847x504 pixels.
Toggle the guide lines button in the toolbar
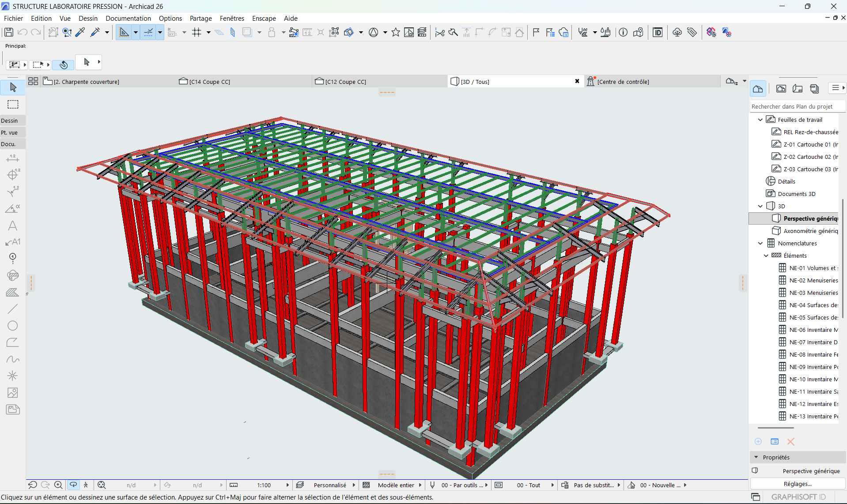click(124, 32)
